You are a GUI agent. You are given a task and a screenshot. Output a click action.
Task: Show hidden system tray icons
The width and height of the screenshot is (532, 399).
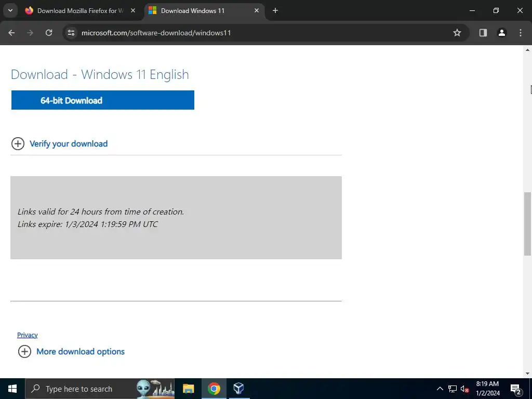[x=440, y=389]
